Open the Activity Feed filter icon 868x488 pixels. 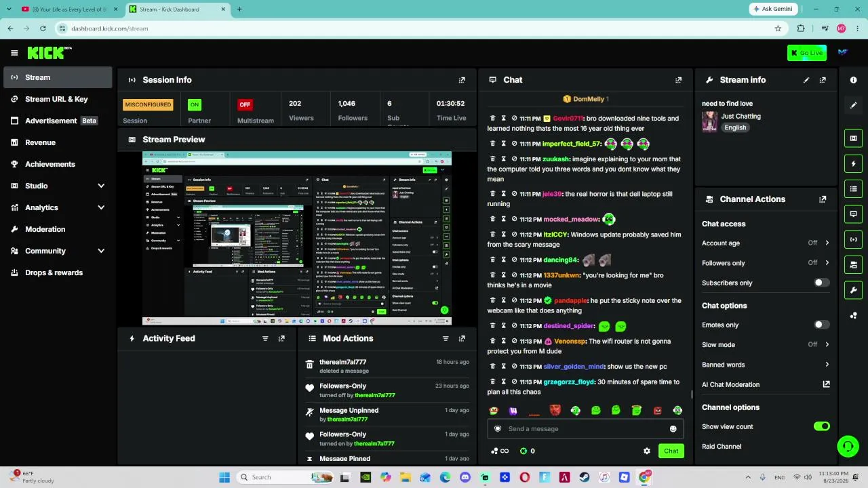[x=265, y=338]
